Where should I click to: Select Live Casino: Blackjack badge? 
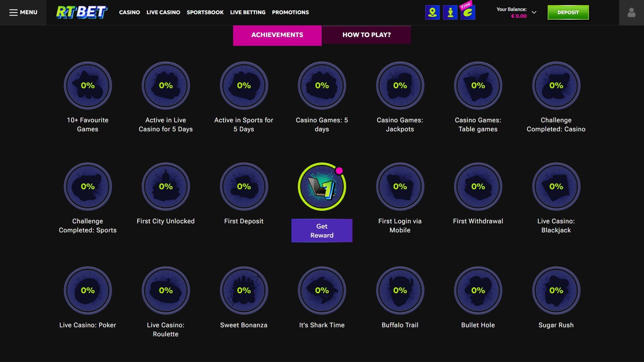[556, 187]
